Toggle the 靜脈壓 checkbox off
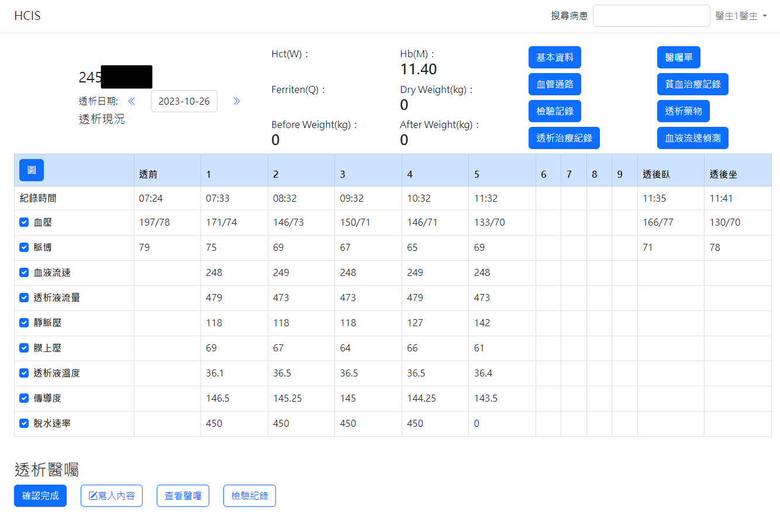Screen dimensions: 780x532 coord(24,323)
